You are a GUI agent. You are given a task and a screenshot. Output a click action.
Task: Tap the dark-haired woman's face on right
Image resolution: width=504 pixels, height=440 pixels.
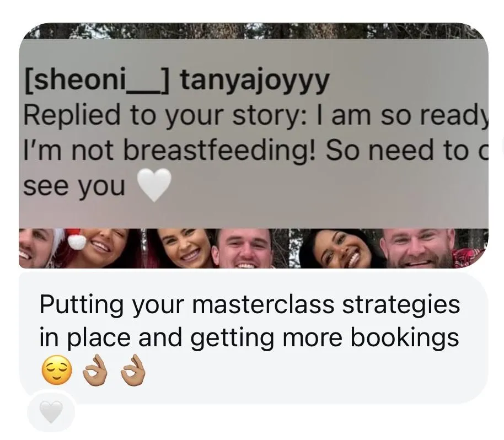(344, 249)
